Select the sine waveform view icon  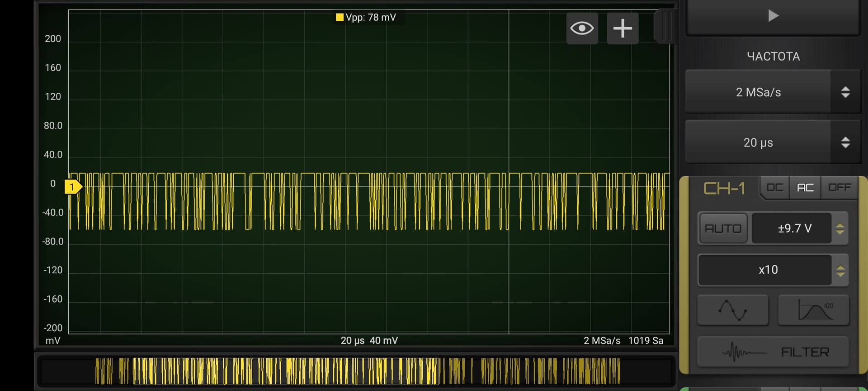[733, 310]
